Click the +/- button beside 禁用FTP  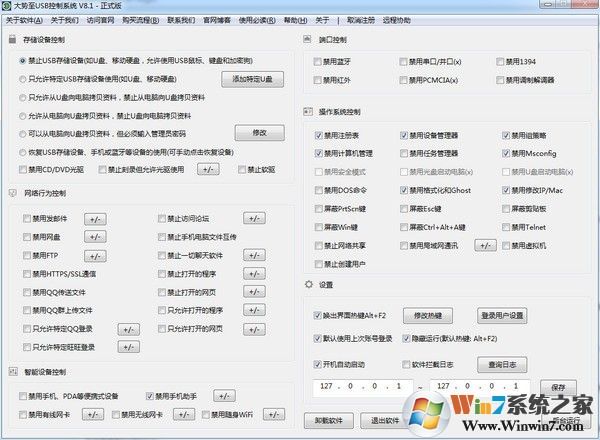(95, 256)
